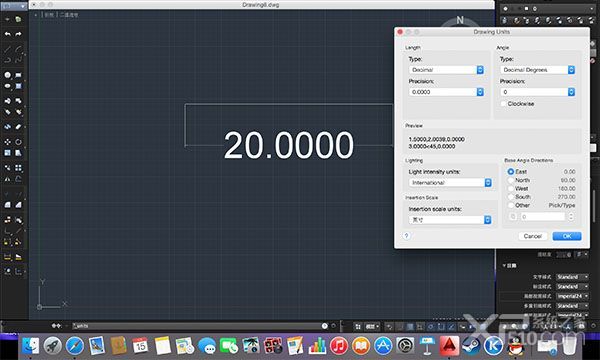The image size is (600, 360).
Task: Click the angle field stepper arrows
Action: [571, 217]
